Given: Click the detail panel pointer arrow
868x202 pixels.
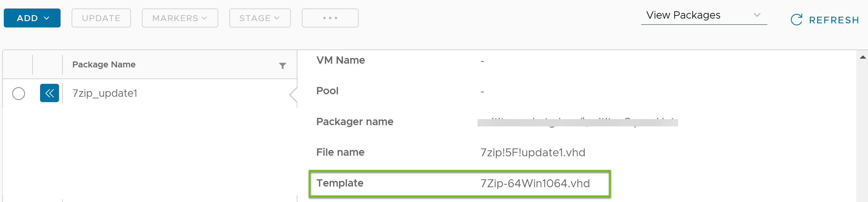Looking at the screenshot, I should point(293,95).
